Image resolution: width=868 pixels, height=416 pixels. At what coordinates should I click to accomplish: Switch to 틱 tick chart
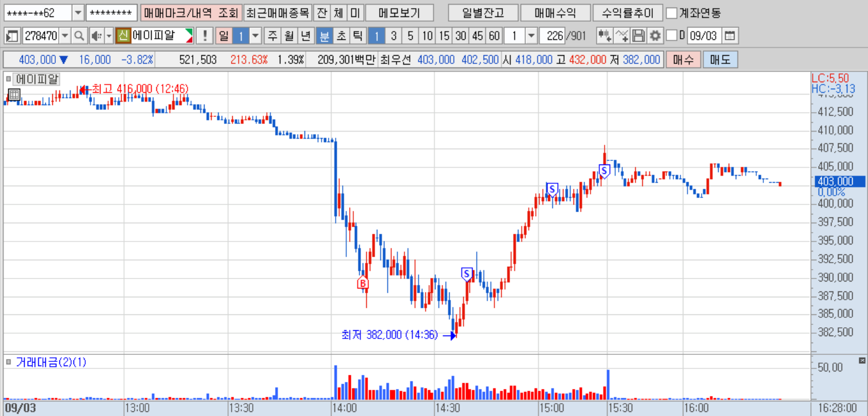pos(357,36)
